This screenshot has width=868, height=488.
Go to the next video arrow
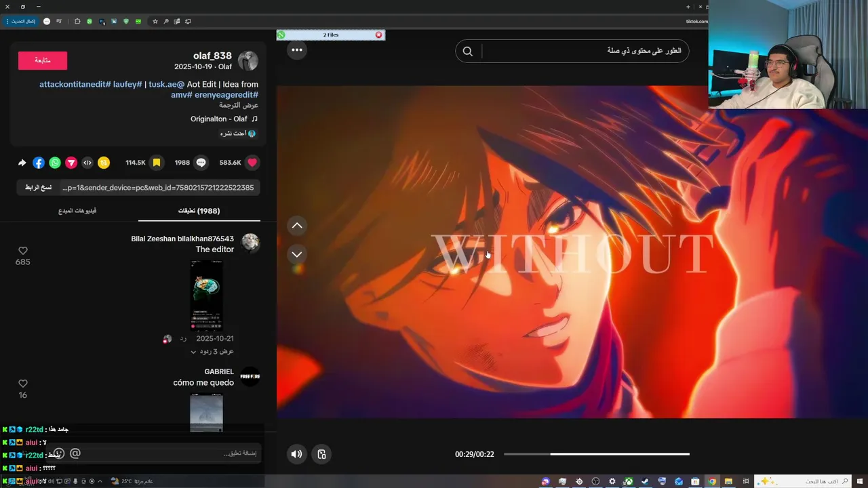click(297, 254)
